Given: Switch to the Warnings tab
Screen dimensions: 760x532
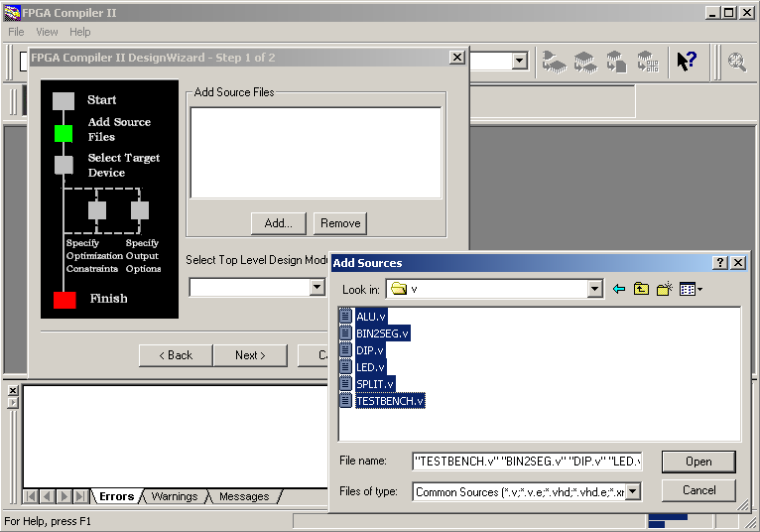Looking at the screenshot, I should (x=175, y=496).
